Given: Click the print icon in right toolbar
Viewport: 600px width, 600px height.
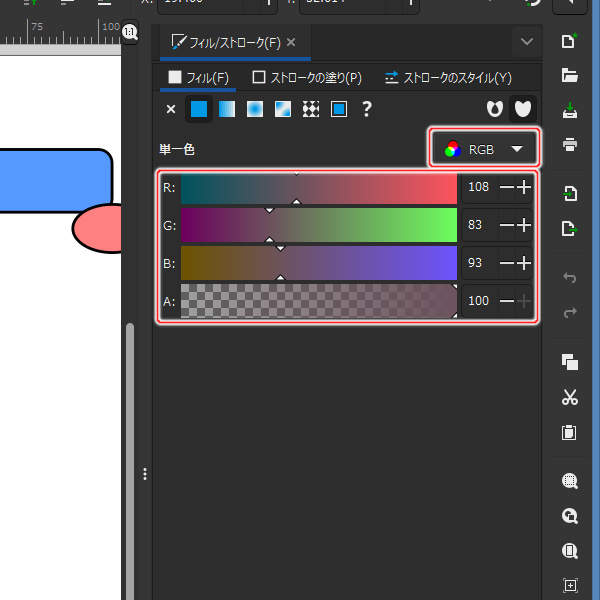Looking at the screenshot, I should 570,144.
